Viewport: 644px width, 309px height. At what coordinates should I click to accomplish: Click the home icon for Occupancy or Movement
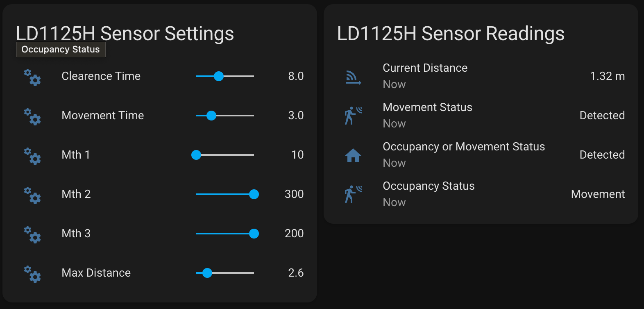click(353, 155)
